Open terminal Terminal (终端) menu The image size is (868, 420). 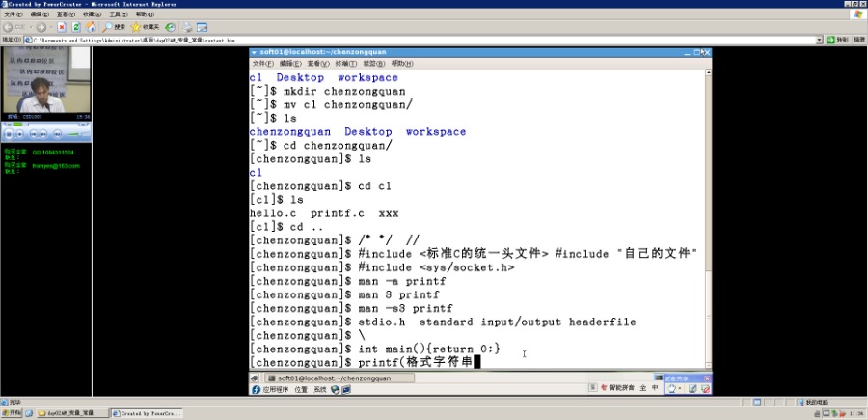coord(346,64)
